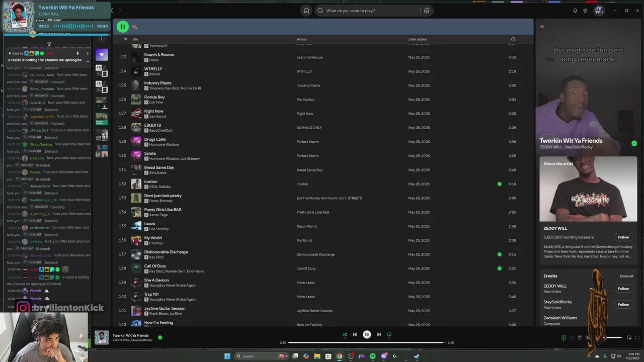
Task: Open the Bachata Classics playlist in library sidebar
Action: tap(102, 119)
